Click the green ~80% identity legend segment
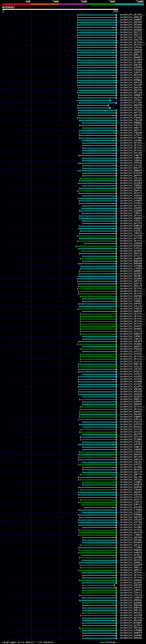Image resolution: width=146 pixels, height=644 pixels. (101, 4)
